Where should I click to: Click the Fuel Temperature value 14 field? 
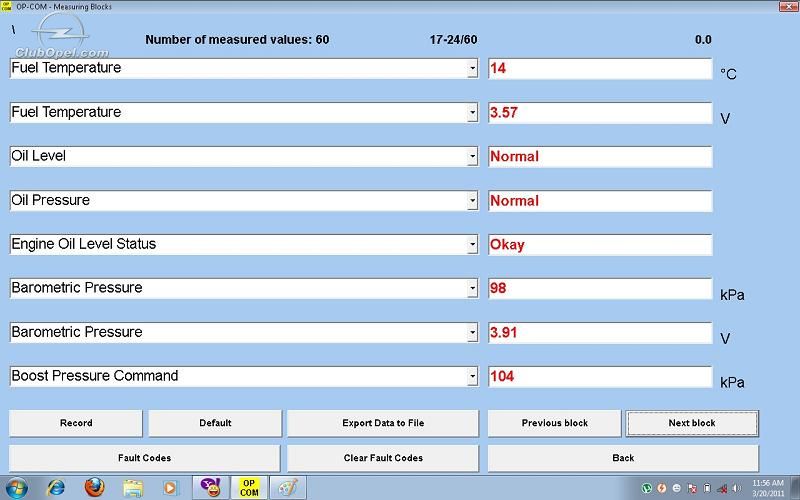[600, 68]
